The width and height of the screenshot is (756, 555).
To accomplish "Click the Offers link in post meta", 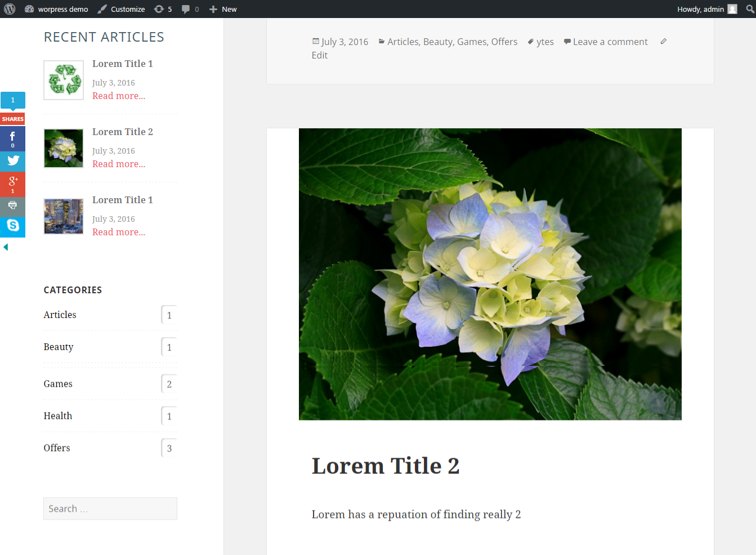I will click(504, 42).
